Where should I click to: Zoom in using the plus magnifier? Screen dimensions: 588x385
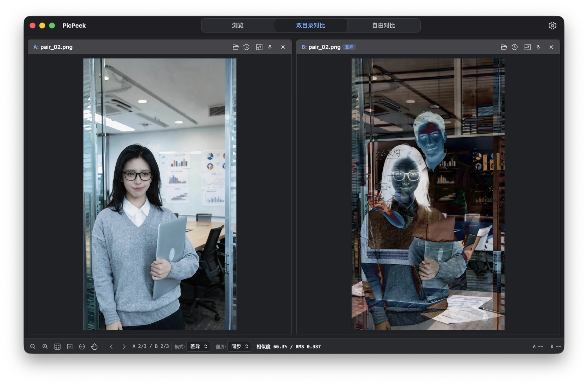(x=45, y=346)
